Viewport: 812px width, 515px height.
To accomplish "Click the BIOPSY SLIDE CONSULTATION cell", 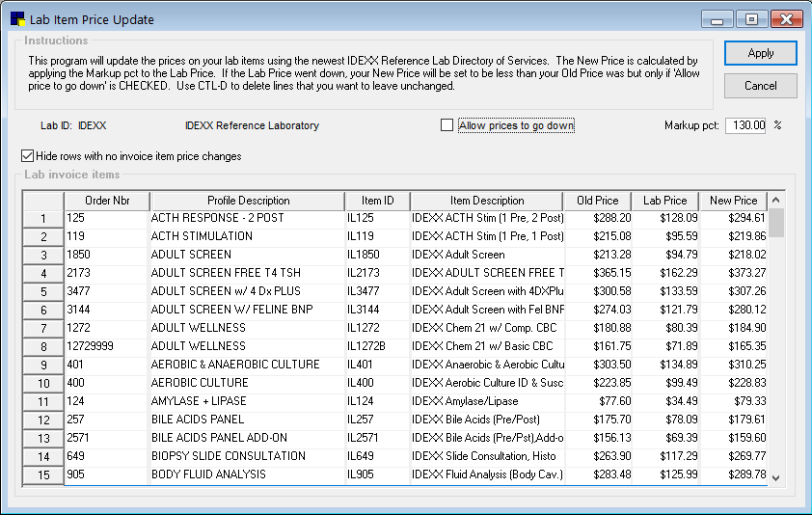I will click(247, 456).
